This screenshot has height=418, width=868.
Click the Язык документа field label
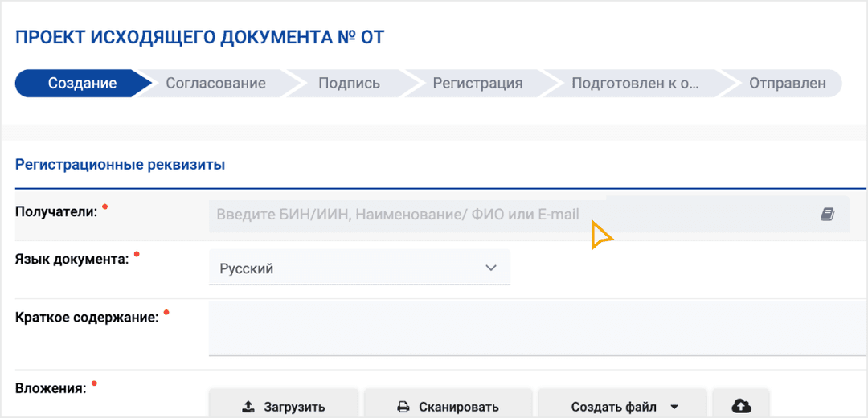coord(72,259)
